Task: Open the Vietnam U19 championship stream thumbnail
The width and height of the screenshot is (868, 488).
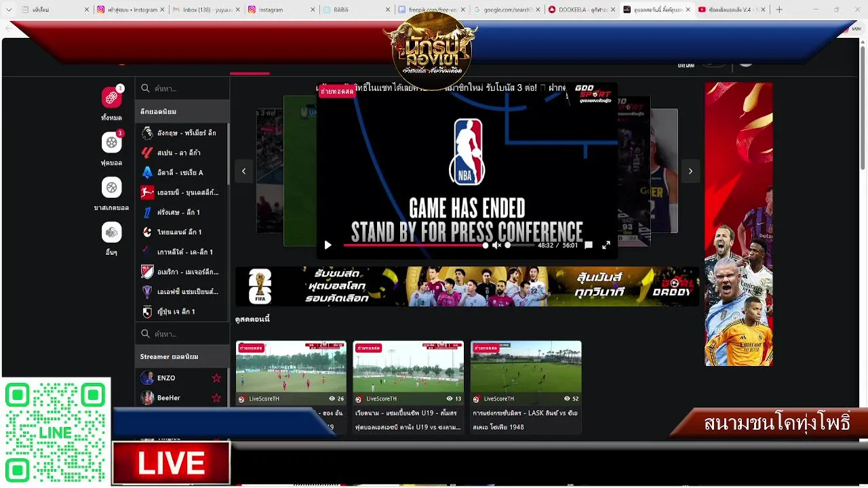Action: [408, 367]
